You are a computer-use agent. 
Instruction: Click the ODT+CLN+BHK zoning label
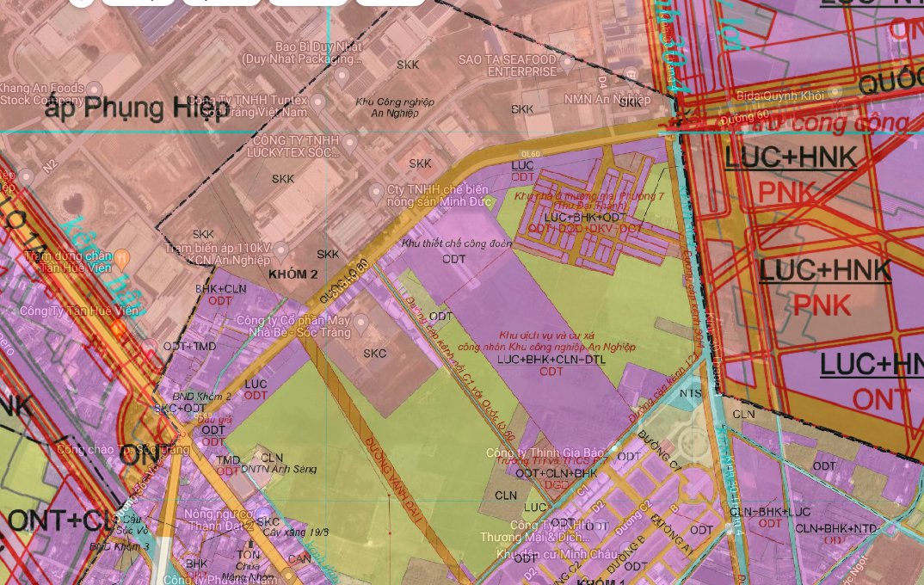(557, 473)
